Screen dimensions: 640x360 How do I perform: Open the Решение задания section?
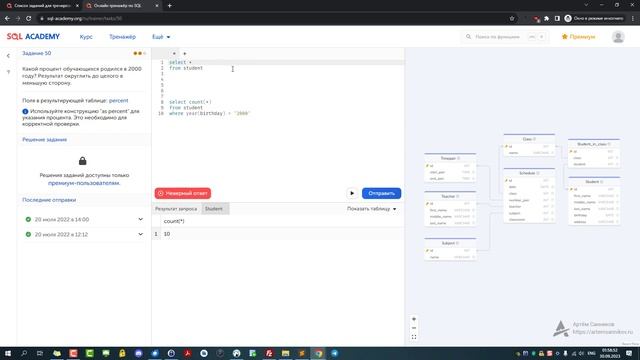[x=44, y=140]
